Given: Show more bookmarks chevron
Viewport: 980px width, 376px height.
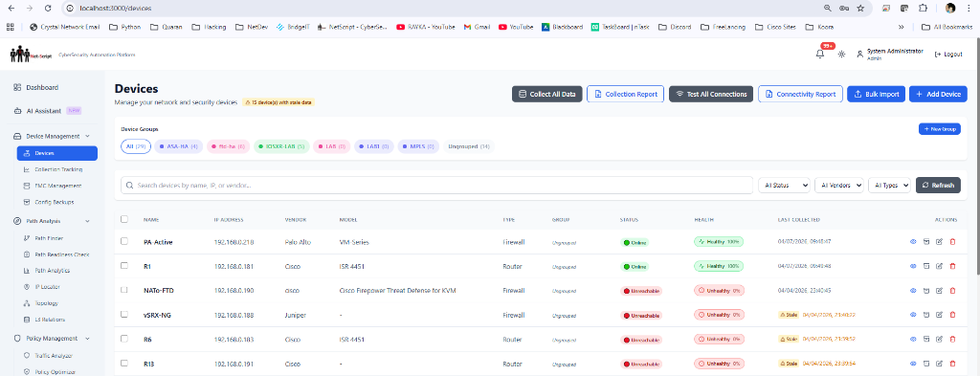Looking at the screenshot, I should [902, 27].
